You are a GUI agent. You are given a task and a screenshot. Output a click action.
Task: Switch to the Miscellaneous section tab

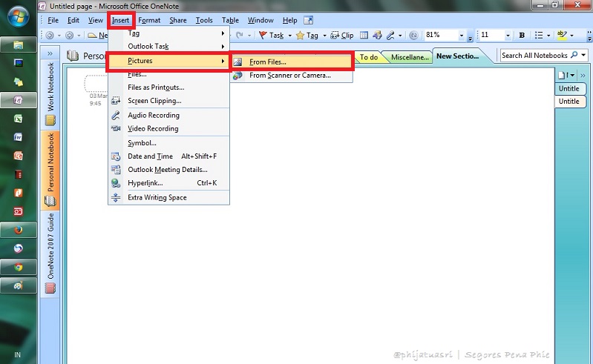(x=410, y=57)
